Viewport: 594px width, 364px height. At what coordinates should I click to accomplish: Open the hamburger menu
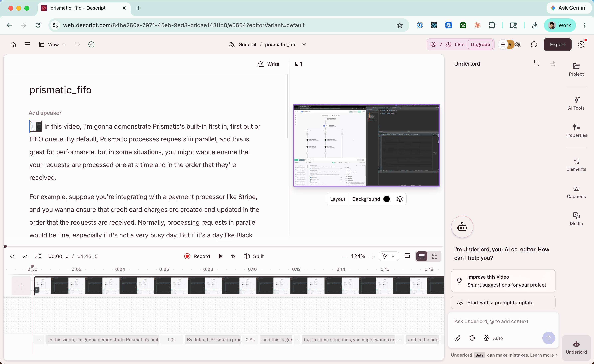click(x=27, y=45)
